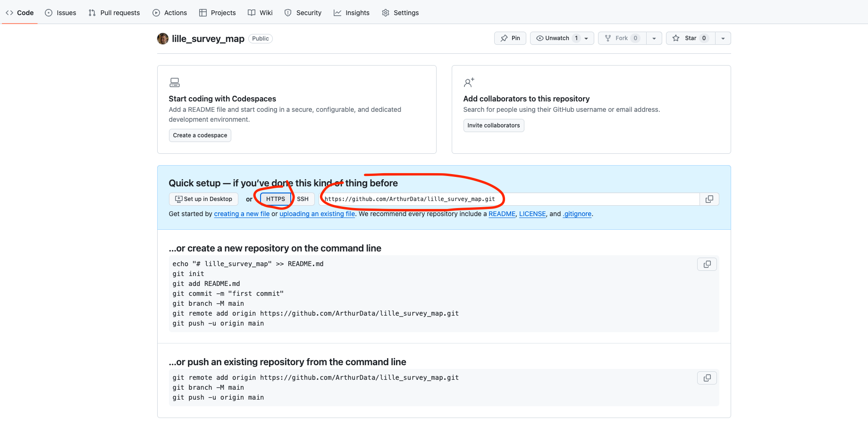Follow 'uploading an existing file' link
The height and width of the screenshot is (427, 868).
pos(317,214)
